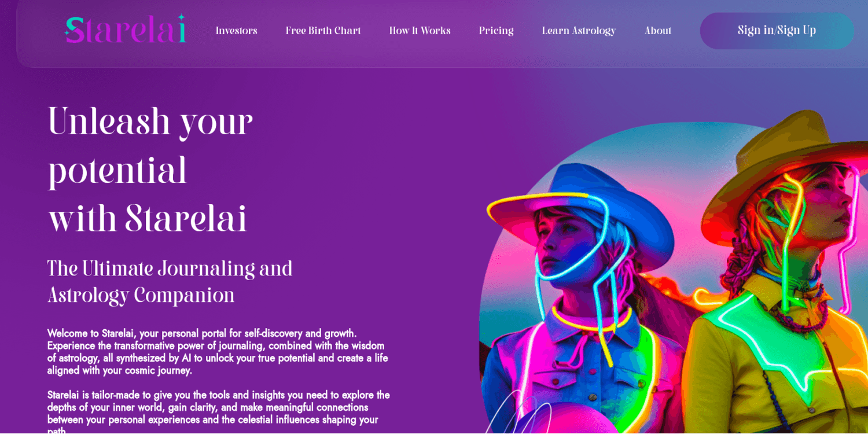Viewport: 868px width, 434px height.
Task: Click the 'Unleash your' headline line
Action: (x=150, y=123)
